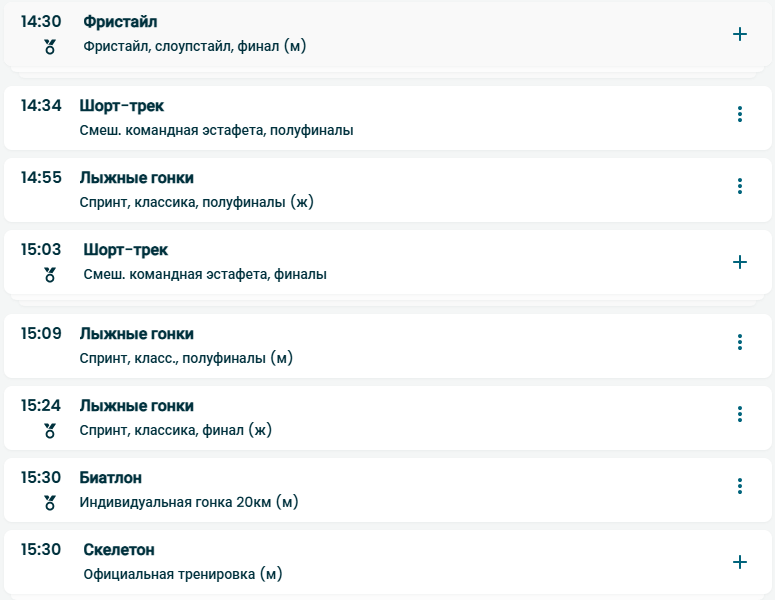Expand the 15:30 Скелетон training with plus

[740, 562]
